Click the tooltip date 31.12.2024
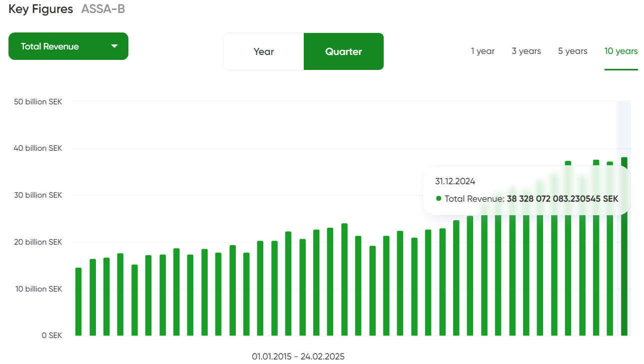Screen dimensions: 644x364 [x=455, y=181]
